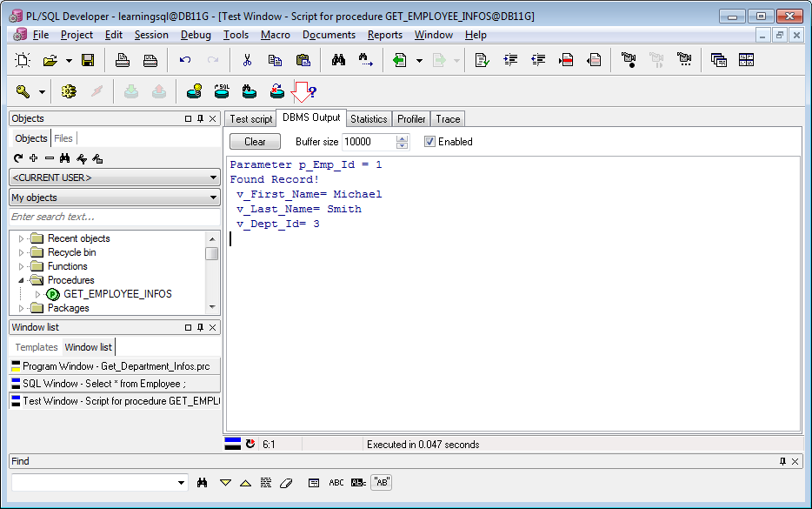Click the Print setup printer icon

click(150, 60)
